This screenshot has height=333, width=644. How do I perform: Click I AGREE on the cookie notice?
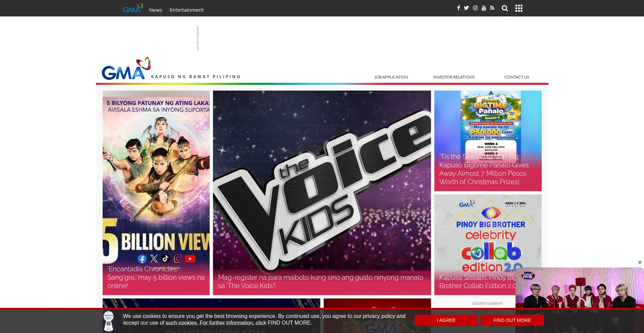pyautogui.click(x=446, y=320)
